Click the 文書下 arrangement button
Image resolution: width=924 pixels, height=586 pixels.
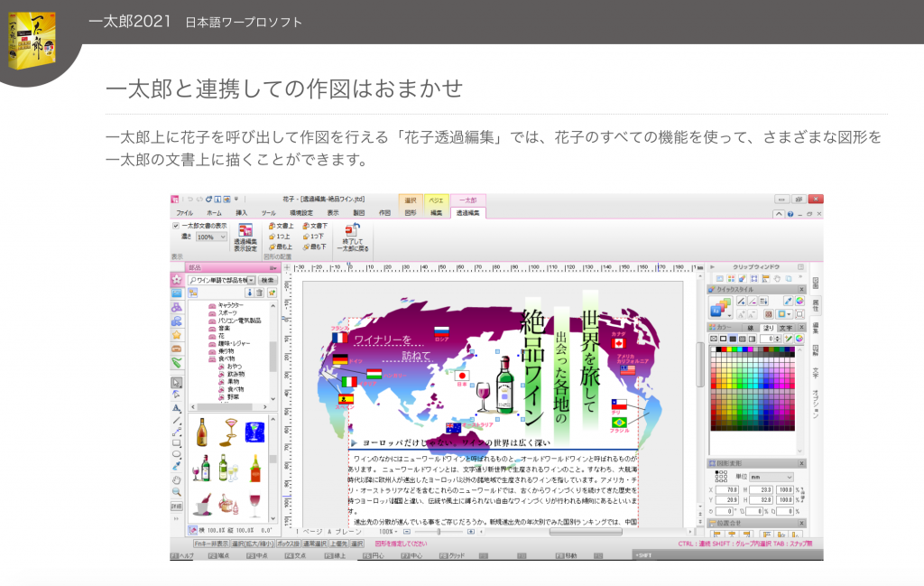pyautogui.click(x=315, y=226)
